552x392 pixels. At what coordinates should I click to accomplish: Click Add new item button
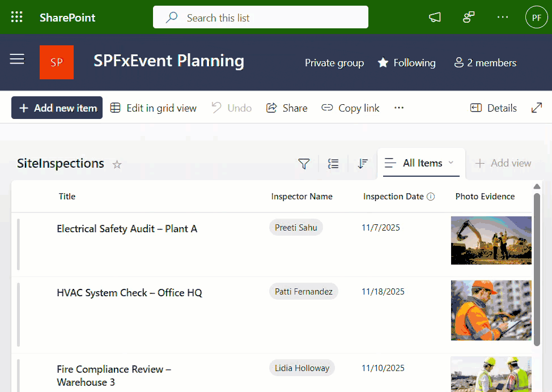[x=57, y=108]
